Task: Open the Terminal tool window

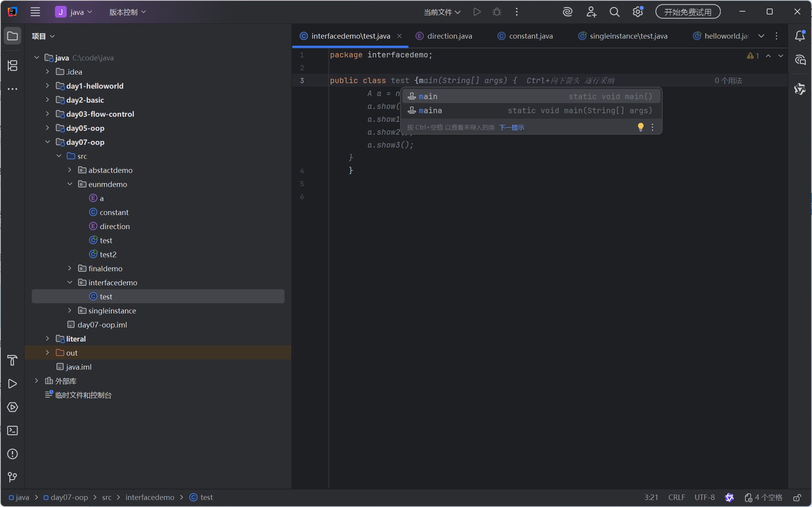Action: 12,431
